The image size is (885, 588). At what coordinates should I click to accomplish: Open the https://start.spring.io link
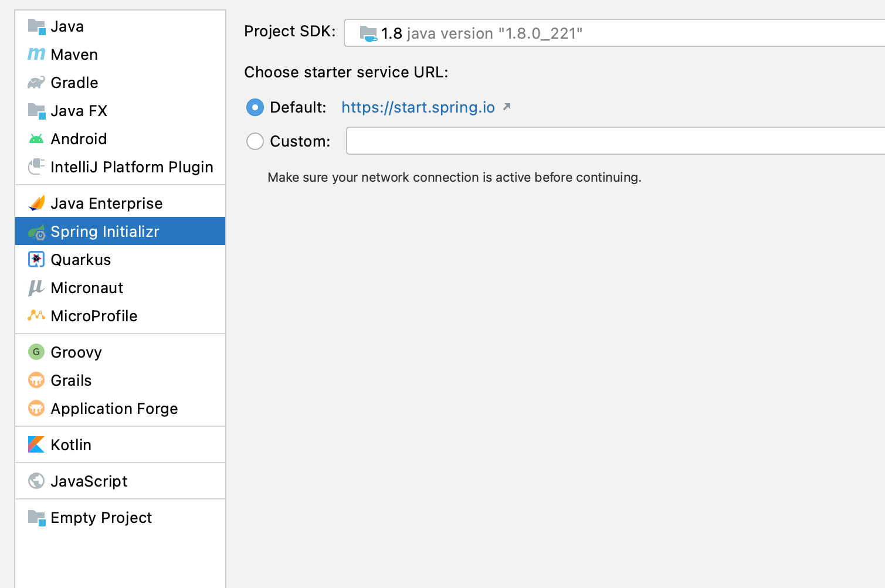[418, 107]
